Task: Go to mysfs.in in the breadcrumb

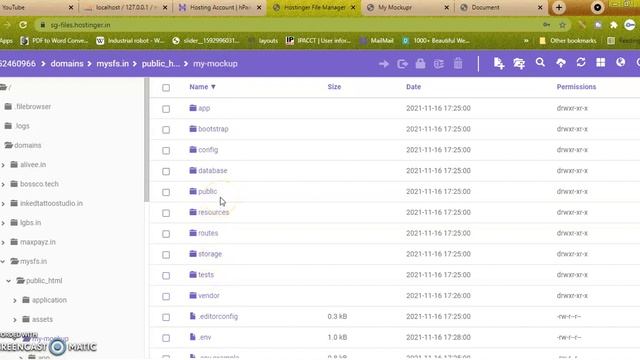Action: pyautogui.click(x=112, y=64)
